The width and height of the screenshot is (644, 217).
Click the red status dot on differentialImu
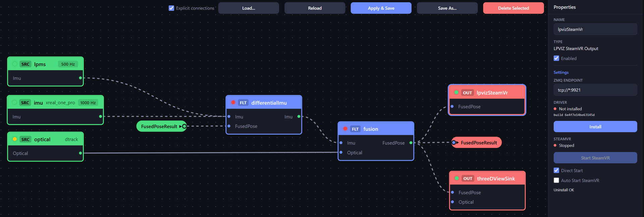point(233,102)
